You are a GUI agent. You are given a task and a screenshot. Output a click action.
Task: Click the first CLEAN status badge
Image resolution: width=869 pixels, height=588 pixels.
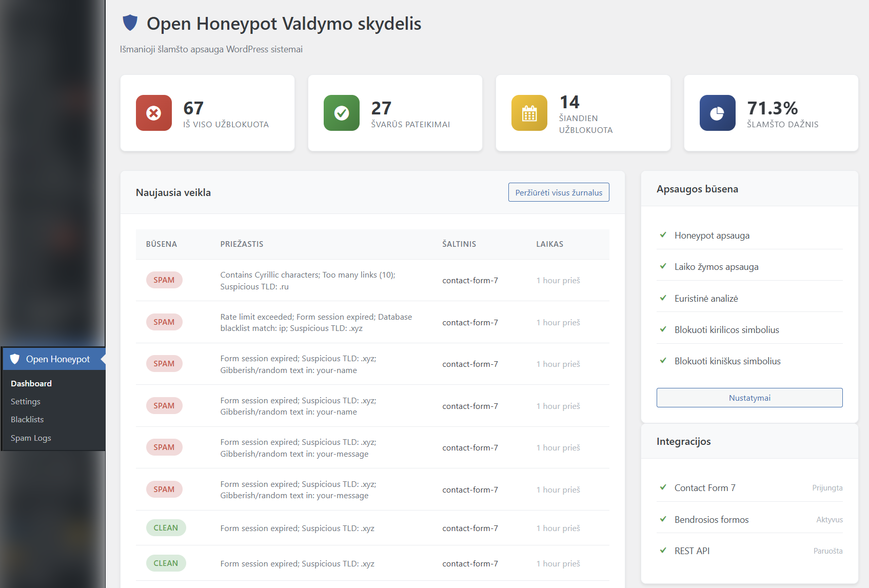[166, 528]
